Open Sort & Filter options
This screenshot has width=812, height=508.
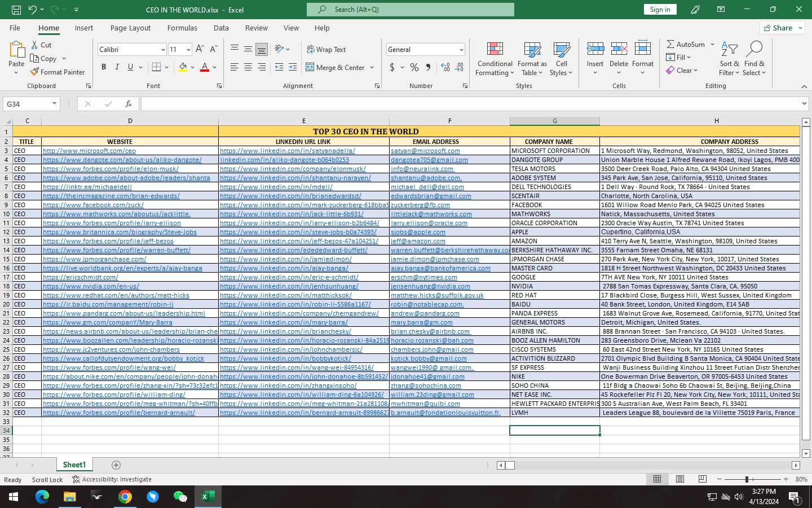[x=729, y=59]
